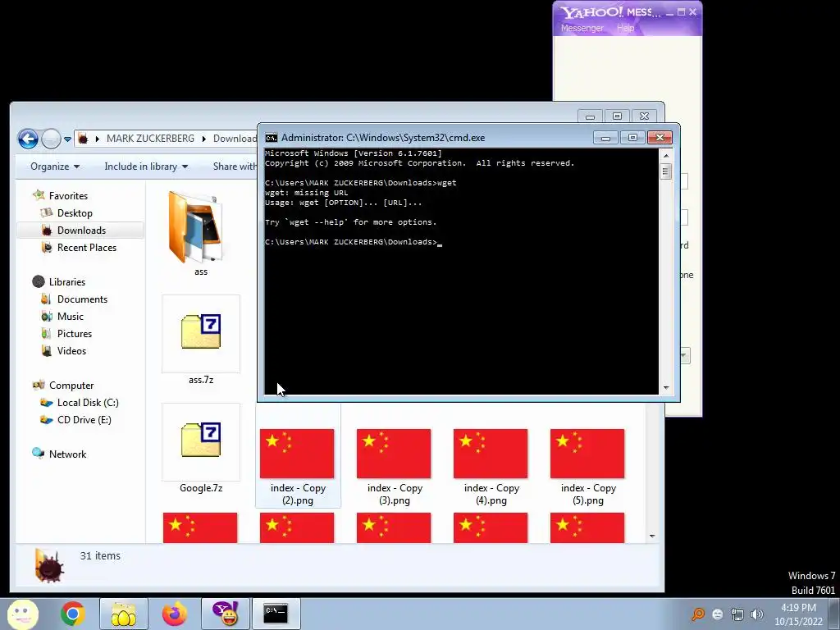This screenshot has height=630, width=840.
Task: Open Recent Places in navigation pane
Action: click(86, 248)
